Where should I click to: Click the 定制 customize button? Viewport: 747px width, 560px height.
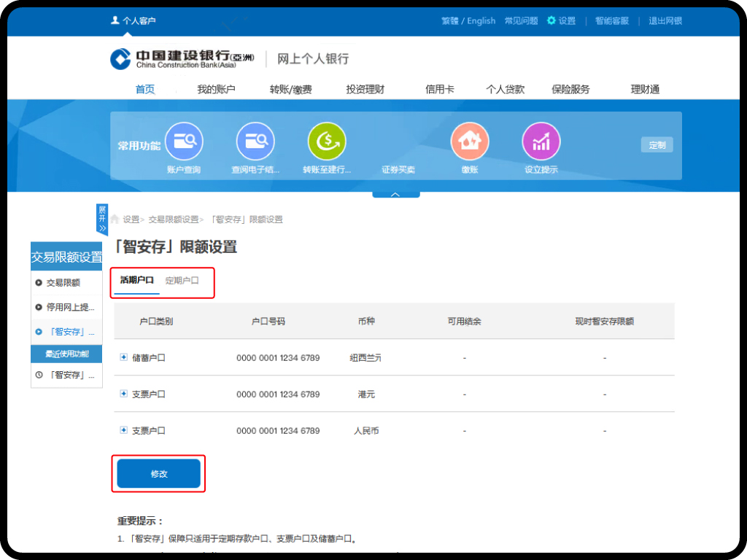(657, 145)
